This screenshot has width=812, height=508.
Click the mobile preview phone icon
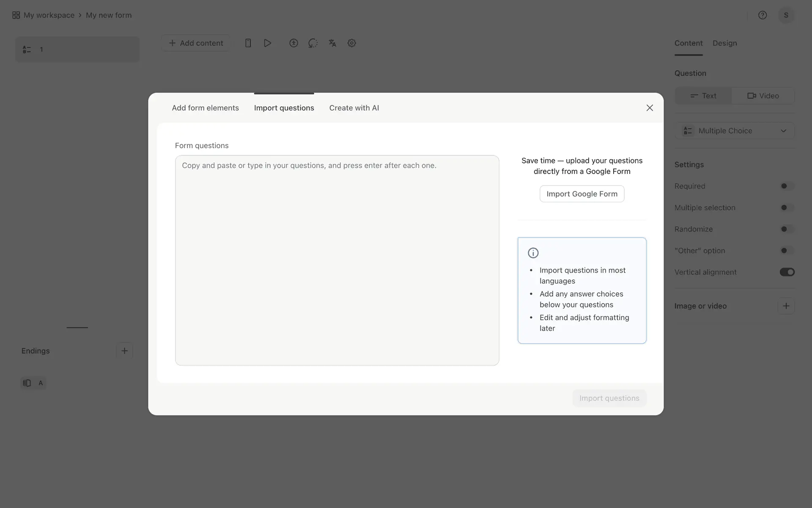pos(248,43)
